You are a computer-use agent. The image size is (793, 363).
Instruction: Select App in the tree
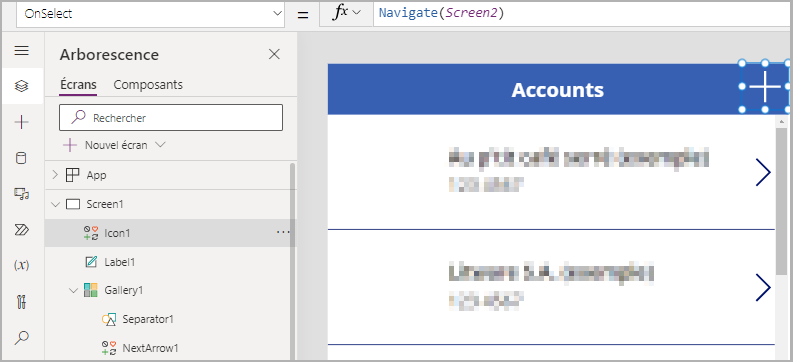96,175
